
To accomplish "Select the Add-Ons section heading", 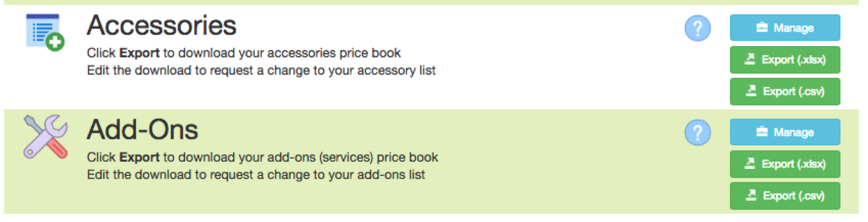I will tap(142, 130).
